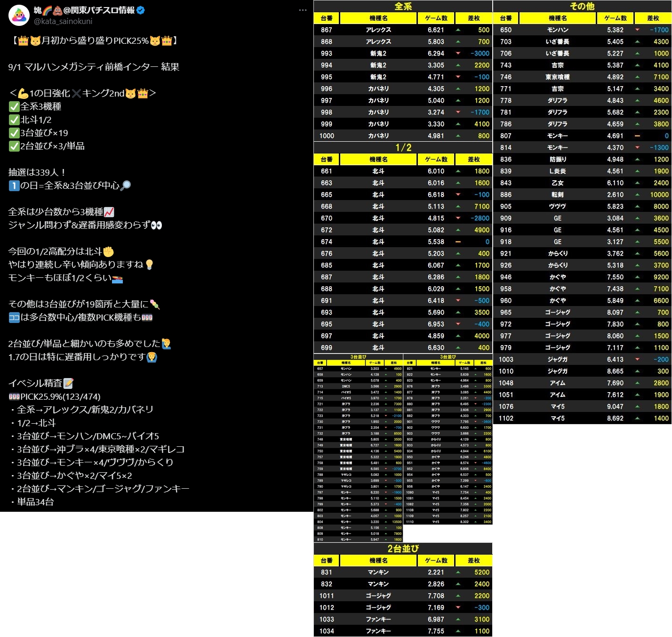Open the 2台並び results table image

pos(403,590)
